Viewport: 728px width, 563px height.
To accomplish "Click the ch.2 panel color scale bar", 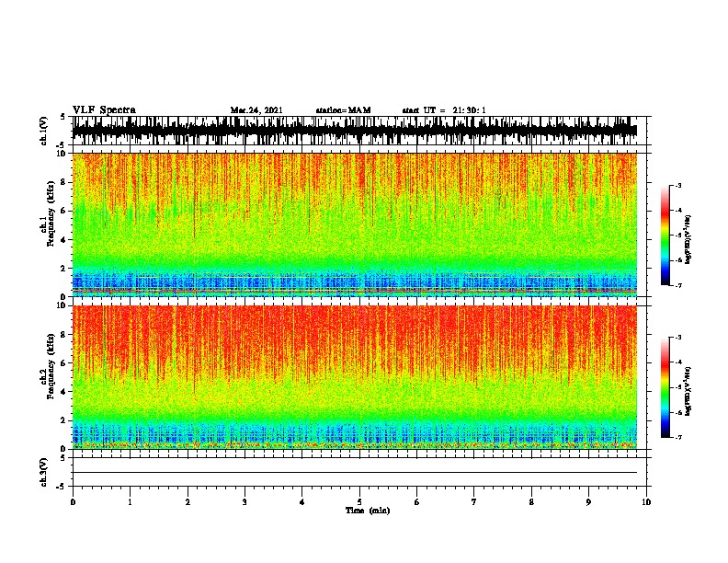I will [665, 387].
